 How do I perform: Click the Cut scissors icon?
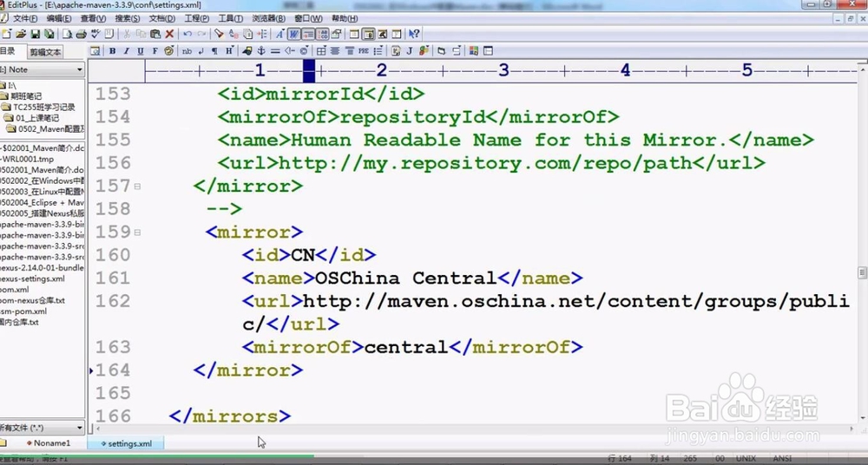127,35
